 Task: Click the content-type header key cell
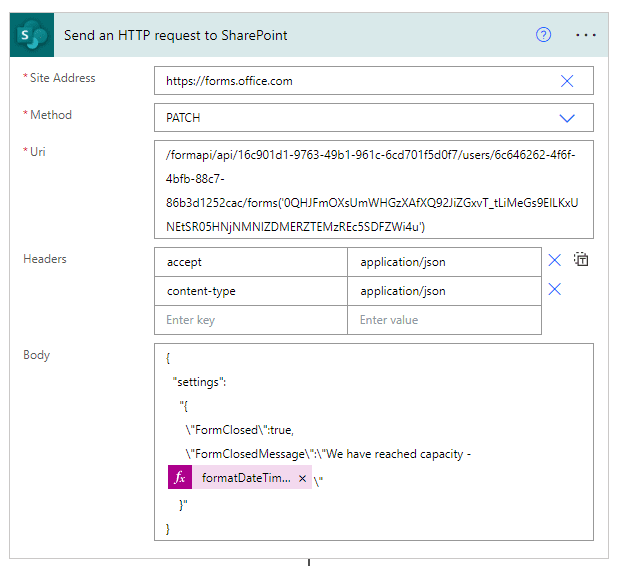[x=251, y=291]
